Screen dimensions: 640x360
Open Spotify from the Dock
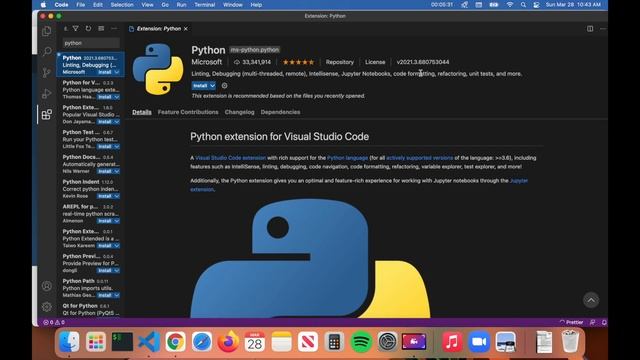coord(361,342)
